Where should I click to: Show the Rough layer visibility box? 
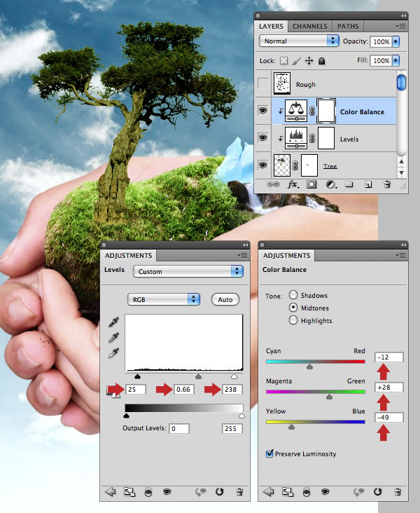click(x=262, y=83)
